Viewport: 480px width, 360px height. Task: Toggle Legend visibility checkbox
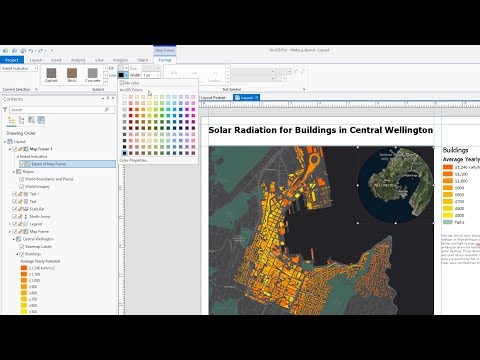[15, 224]
